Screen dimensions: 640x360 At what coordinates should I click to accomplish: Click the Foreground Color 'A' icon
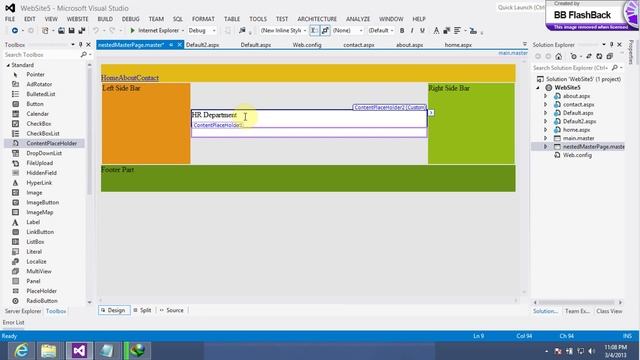[x=436, y=31]
